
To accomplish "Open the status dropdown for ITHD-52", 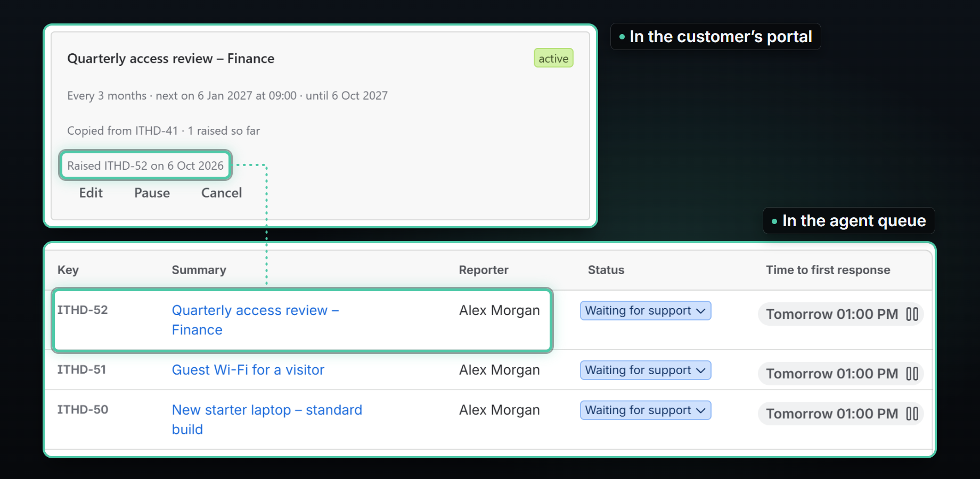I will (x=646, y=311).
